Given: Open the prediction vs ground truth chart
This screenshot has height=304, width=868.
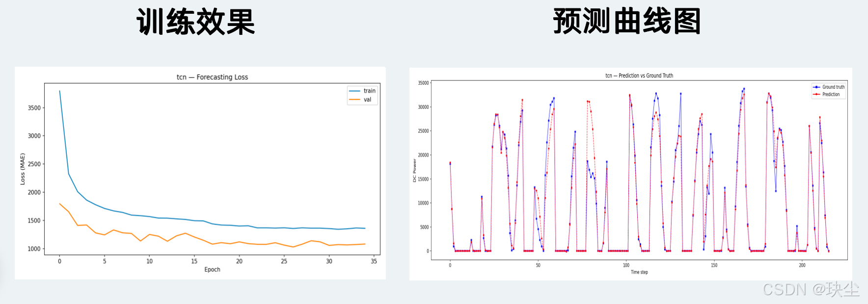Looking at the screenshot, I should [631, 174].
